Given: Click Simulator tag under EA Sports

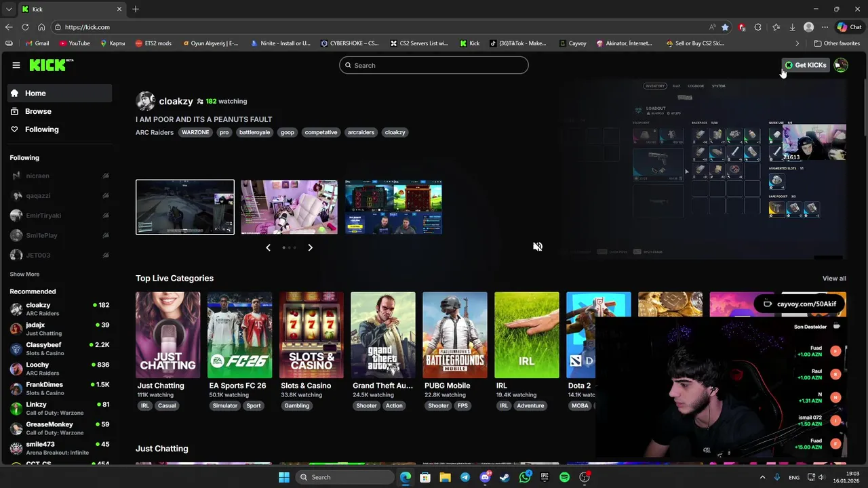Looking at the screenshot, I should 225,406.
